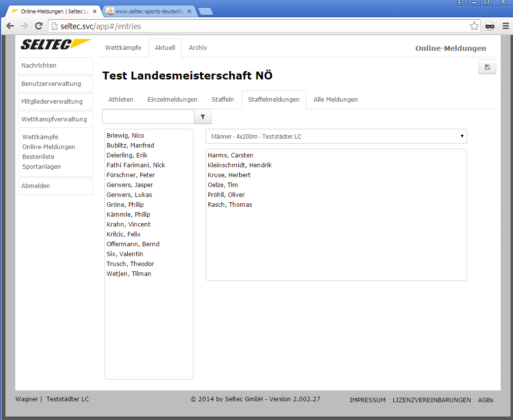The image size is (513, 420).
Task: Open the Chrome hamburger menu
Action: coord(505,26)
